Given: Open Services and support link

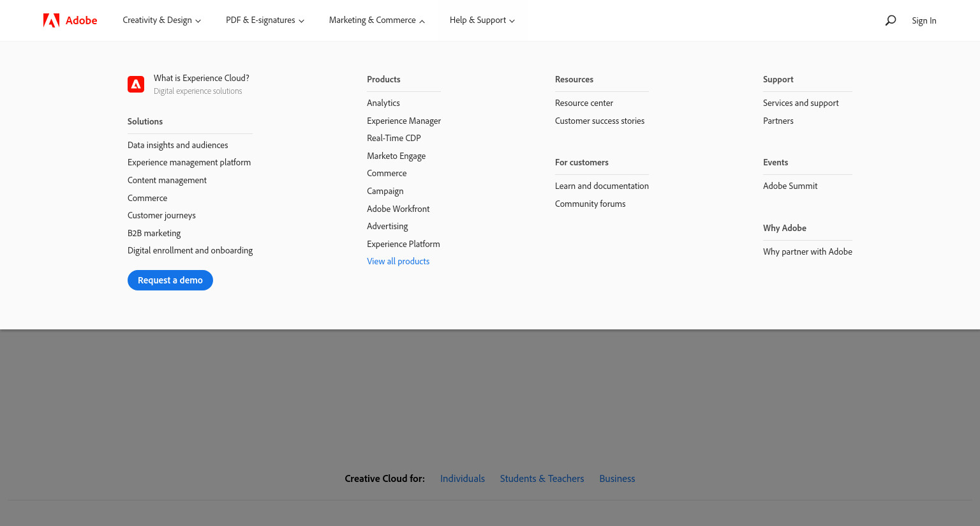Looking at the screenshot, I should coord(801,103).
